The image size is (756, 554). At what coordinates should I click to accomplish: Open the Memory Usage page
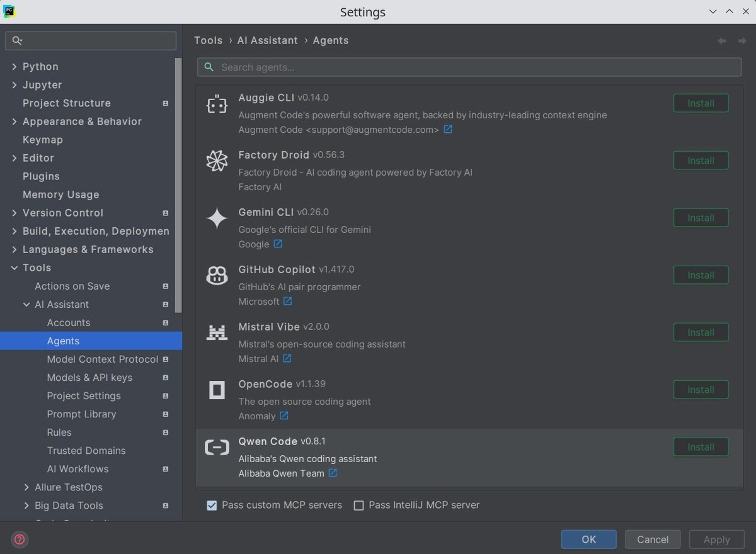[60, 195]
